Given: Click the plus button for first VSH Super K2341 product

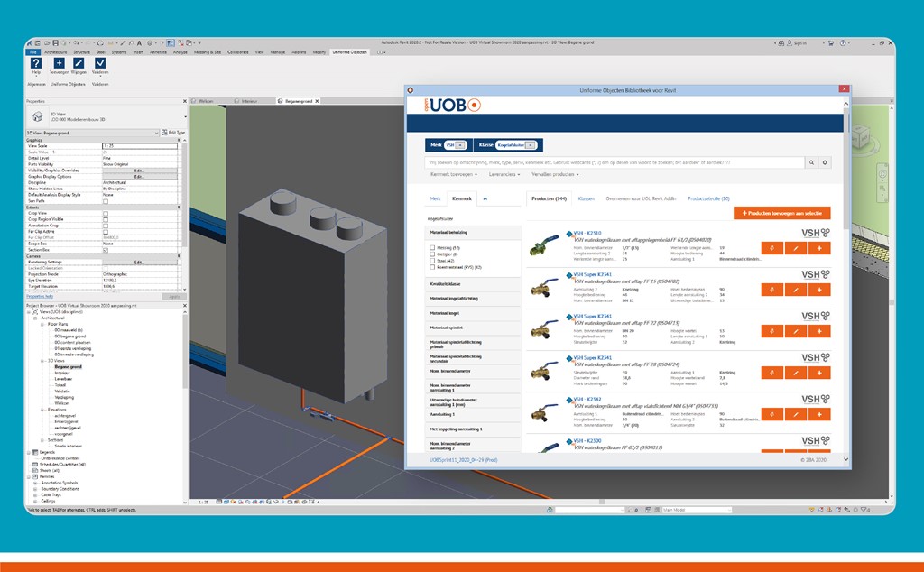Looking at the screenshot, I should (x=819, y=290).
